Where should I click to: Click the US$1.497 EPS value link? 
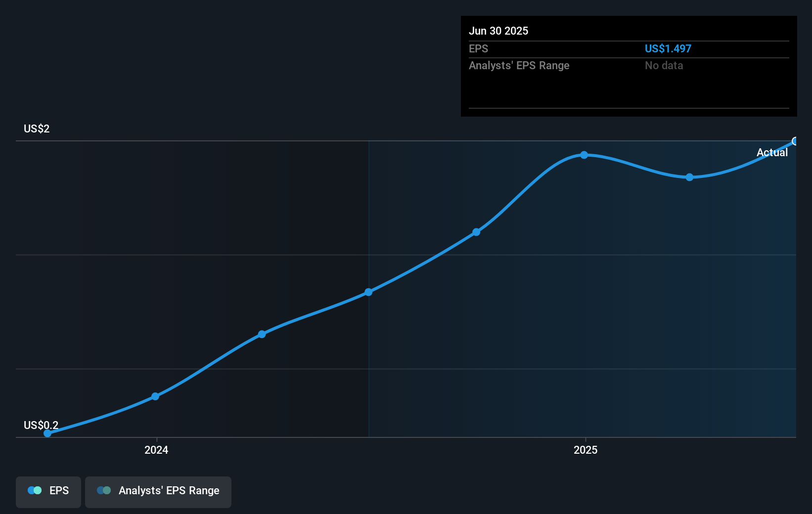pos(668,48)
